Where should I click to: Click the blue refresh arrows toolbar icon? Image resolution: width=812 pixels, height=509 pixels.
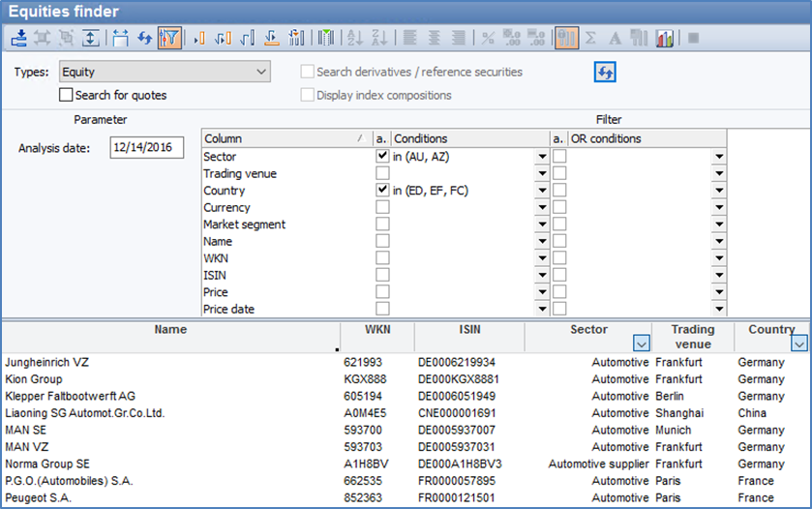(x=144, y=39)
